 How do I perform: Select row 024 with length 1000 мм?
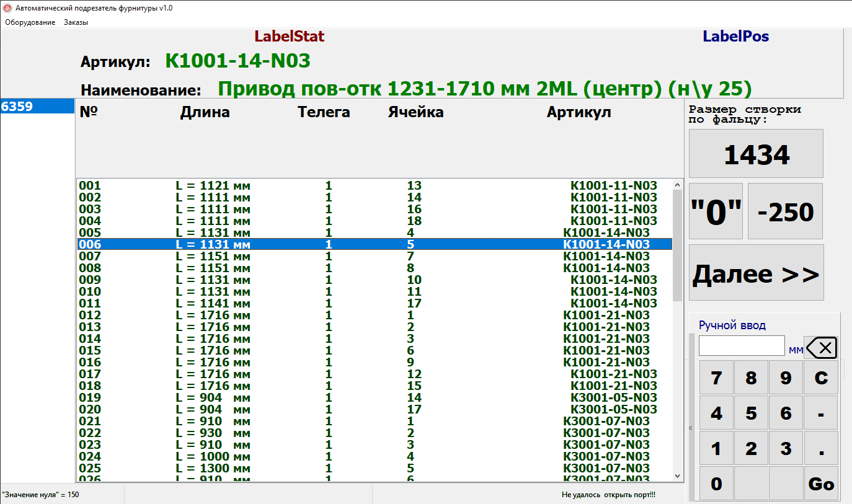375,456
